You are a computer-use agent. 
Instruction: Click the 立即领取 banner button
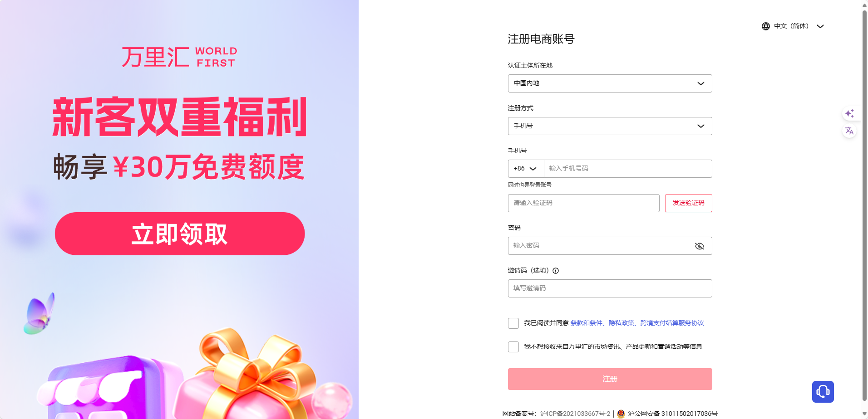180,234
